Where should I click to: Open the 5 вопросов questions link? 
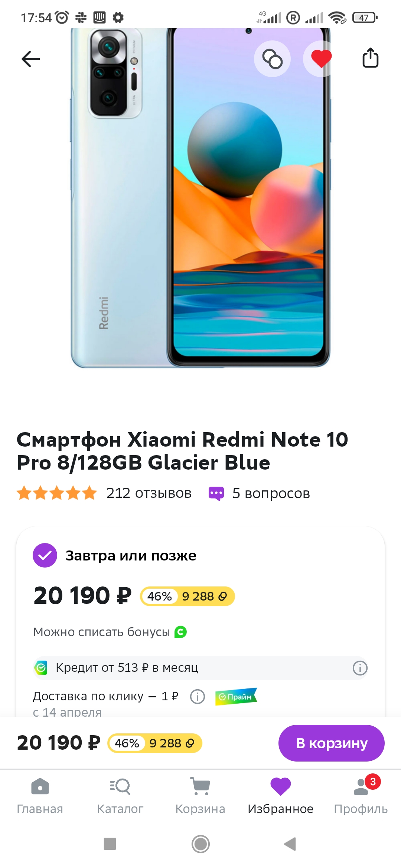(x=271, y=493)
